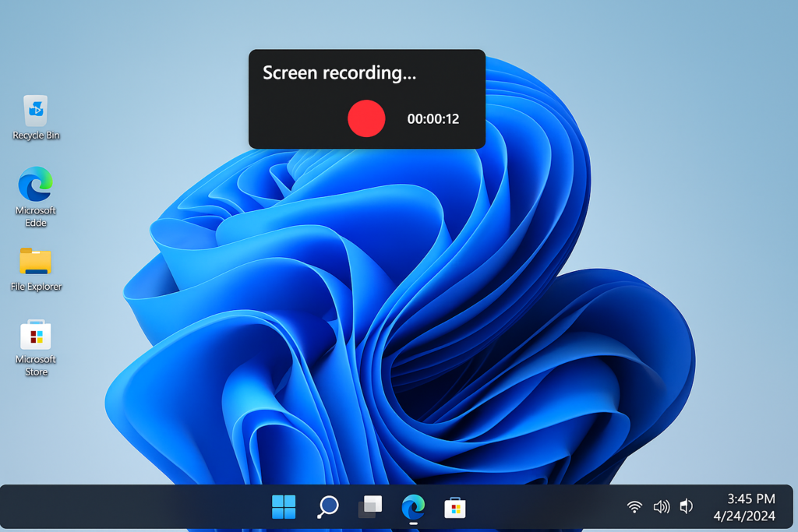Click the Recycle Bin text label
The height and width of the screenshot is (532, 798).
pyautogui.click(x=36, y=136)
